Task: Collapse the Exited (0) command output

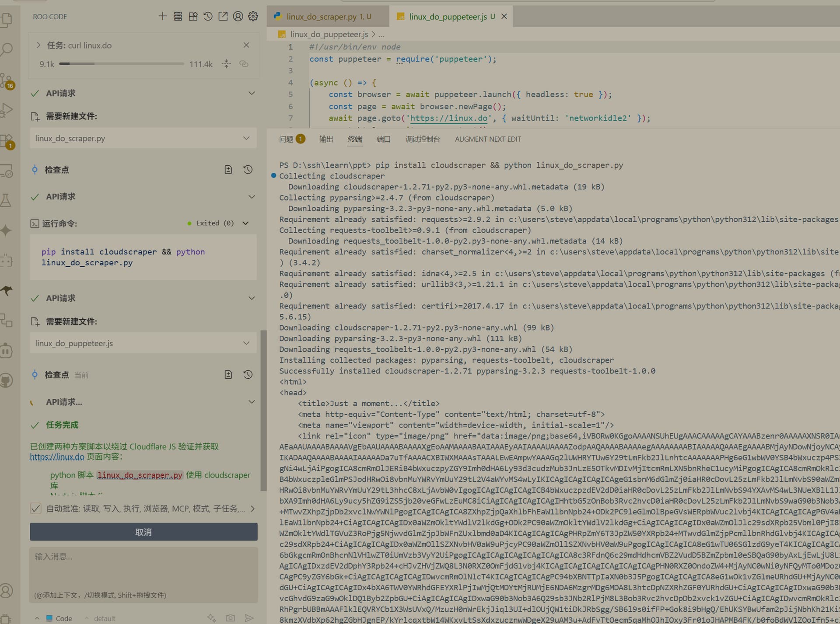Action: pyautogui.click(x=246, y=223)
